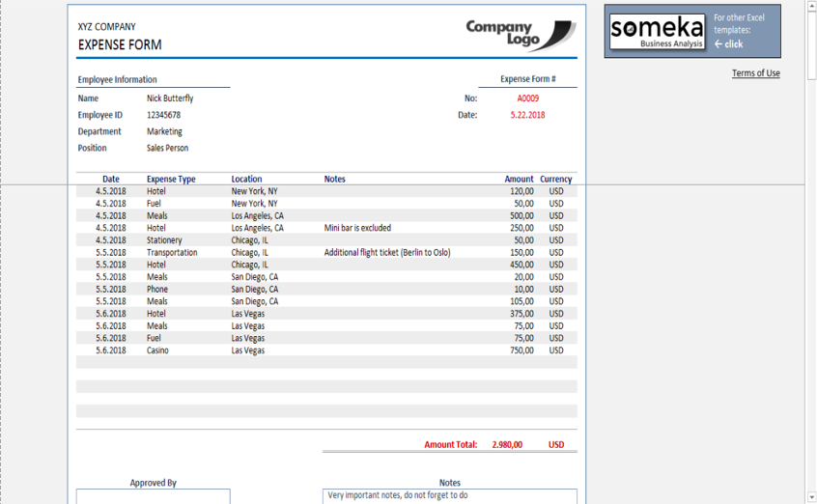Click the Approved By signature box

coord(153,496)
